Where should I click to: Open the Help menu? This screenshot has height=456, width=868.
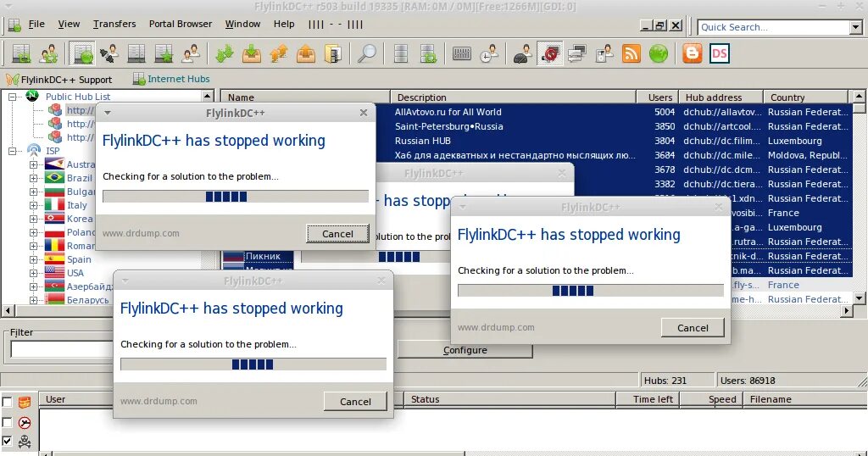pos(284,24)
